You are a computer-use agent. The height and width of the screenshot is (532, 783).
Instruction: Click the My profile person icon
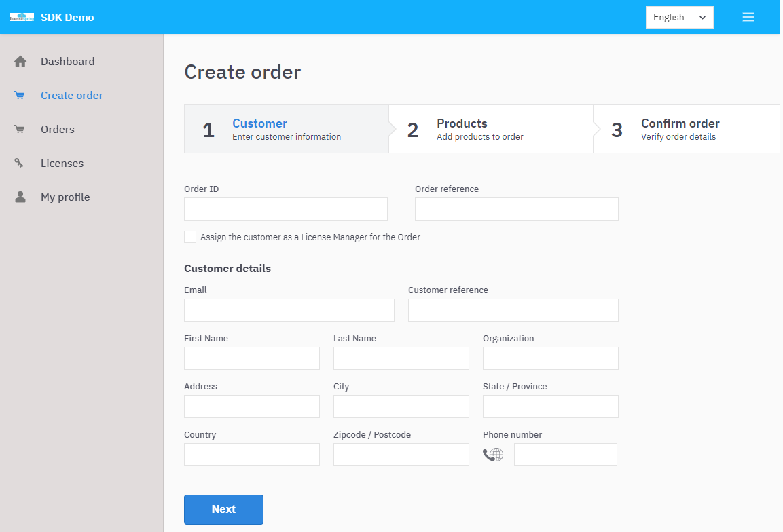pos(20,197)
